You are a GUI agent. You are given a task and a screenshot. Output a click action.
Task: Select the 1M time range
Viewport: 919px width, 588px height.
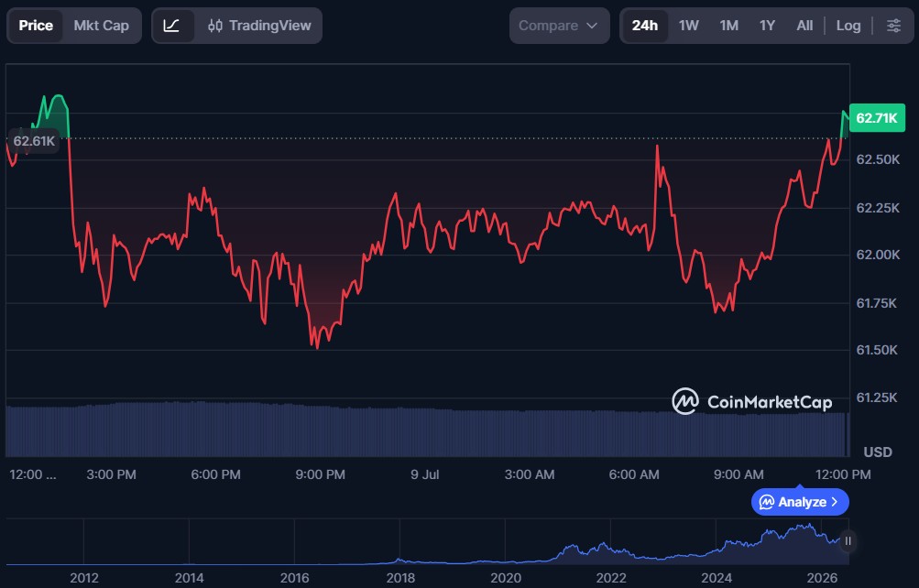[728, 26]
